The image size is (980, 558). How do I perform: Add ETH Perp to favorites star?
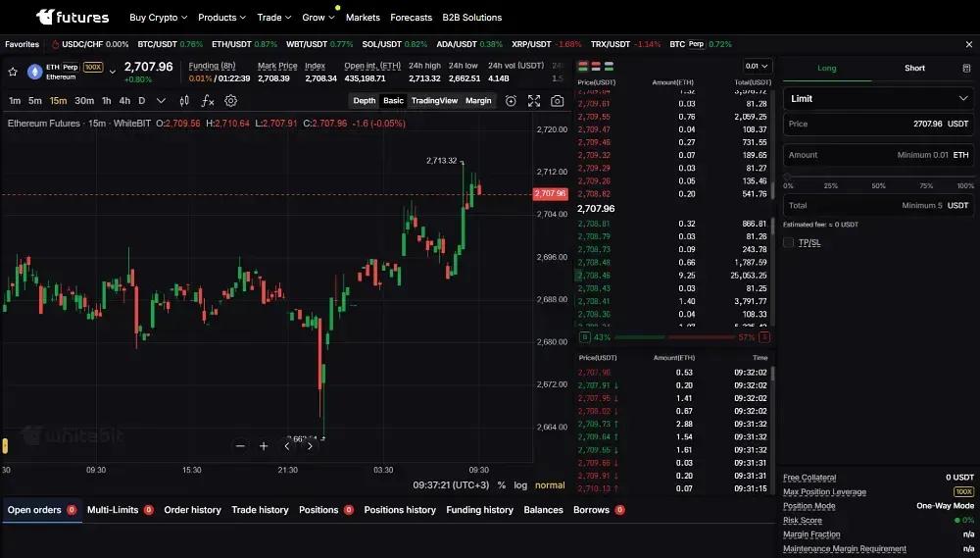13,72
